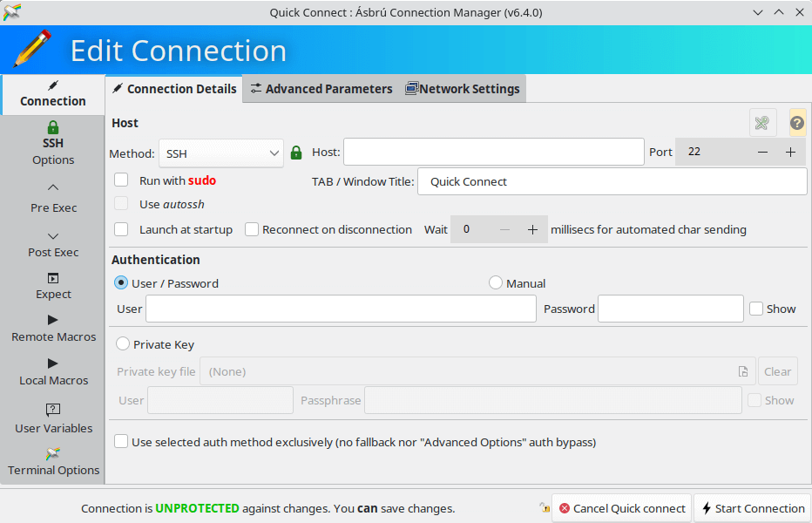Open the Method SSH dropdown
The width and height of the screenshot is (812, 523).
coord(221,153)
